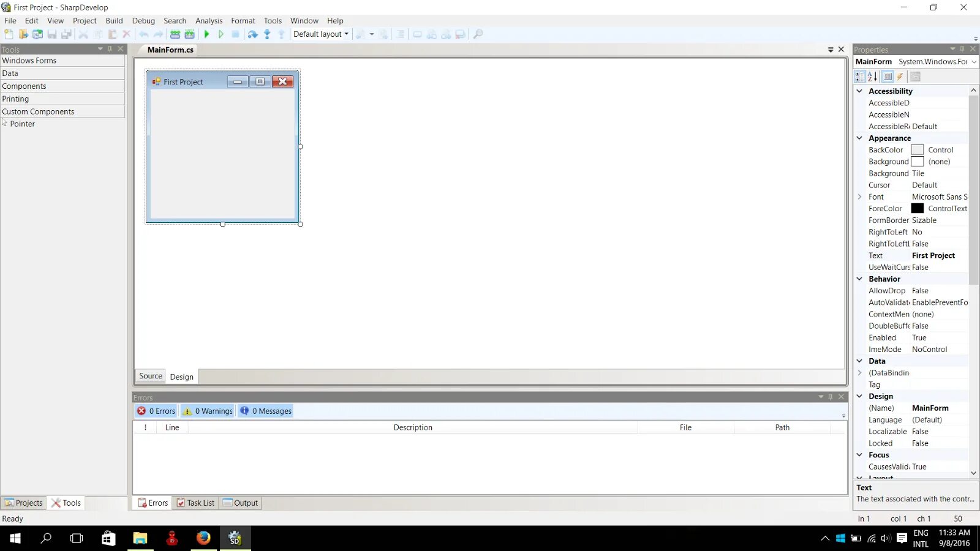Screen dimensions: 980x551
Task: Open the Debug menu
Action: coord(143,21)
